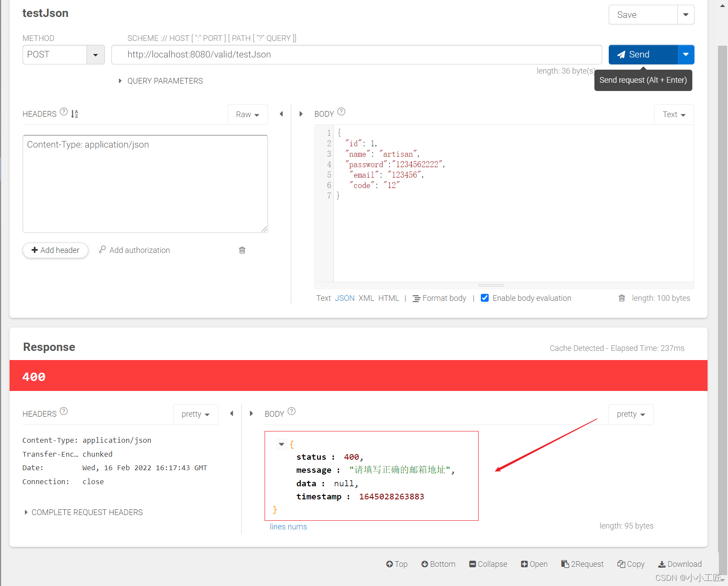Click the request headers trash icon

click(242, 250)
